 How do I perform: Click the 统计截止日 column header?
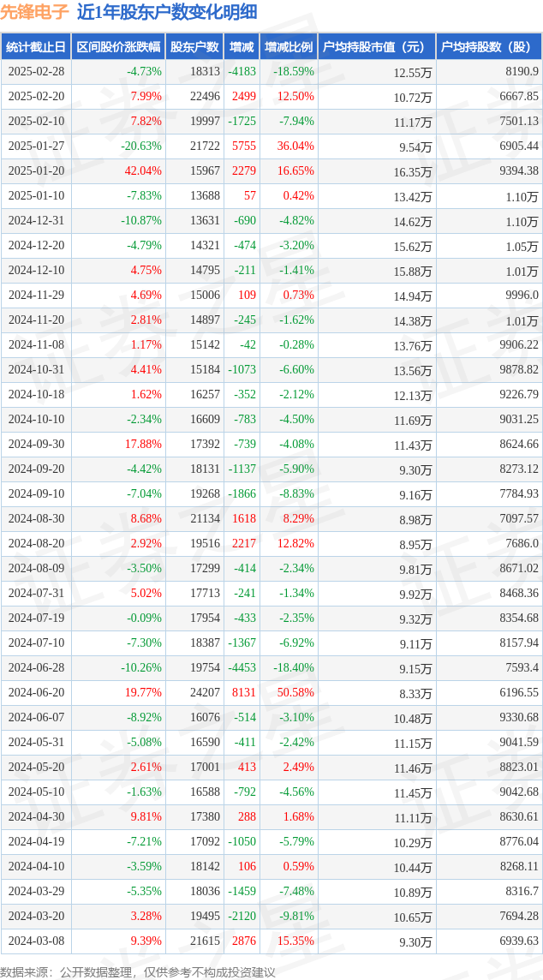pyautogui.click(x=35, y=47)
